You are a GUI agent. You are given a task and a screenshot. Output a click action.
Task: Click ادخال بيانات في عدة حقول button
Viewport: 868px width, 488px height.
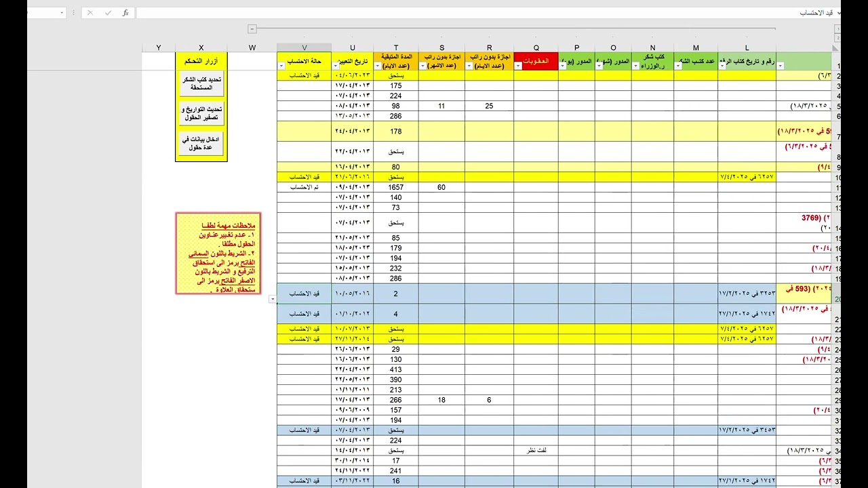pos(201,143)
